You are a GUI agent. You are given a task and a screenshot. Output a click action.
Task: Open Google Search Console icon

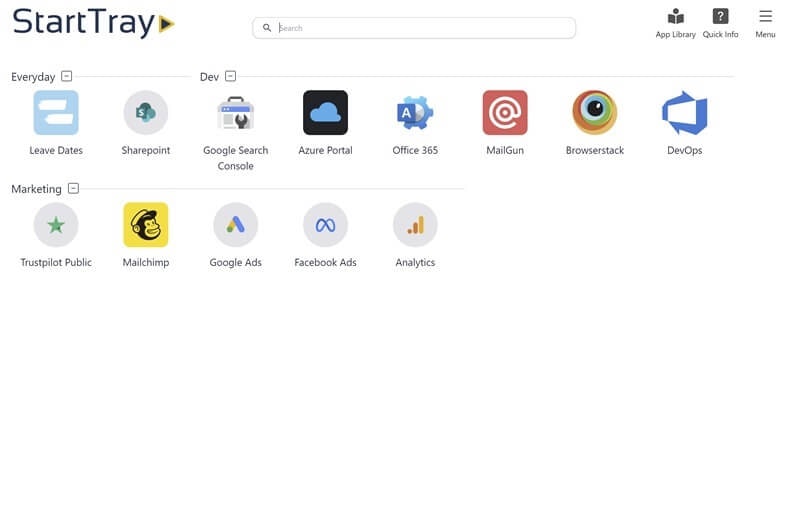point(236,113)
